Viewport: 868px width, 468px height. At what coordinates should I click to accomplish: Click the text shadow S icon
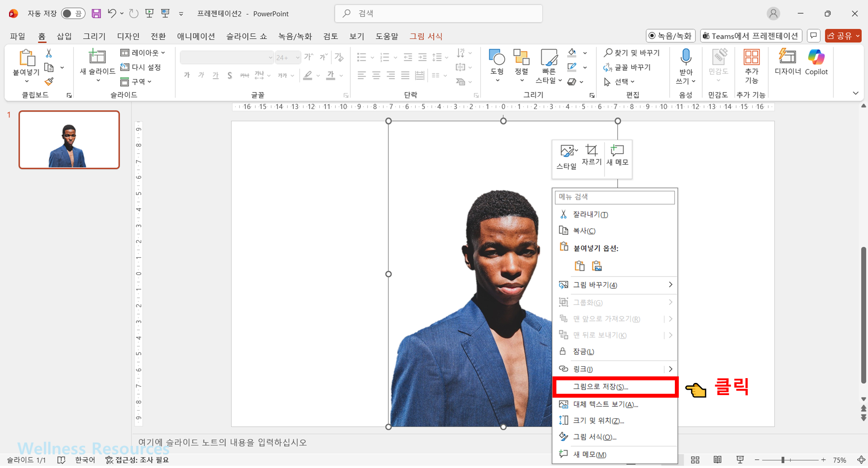[x=230, y=75]
